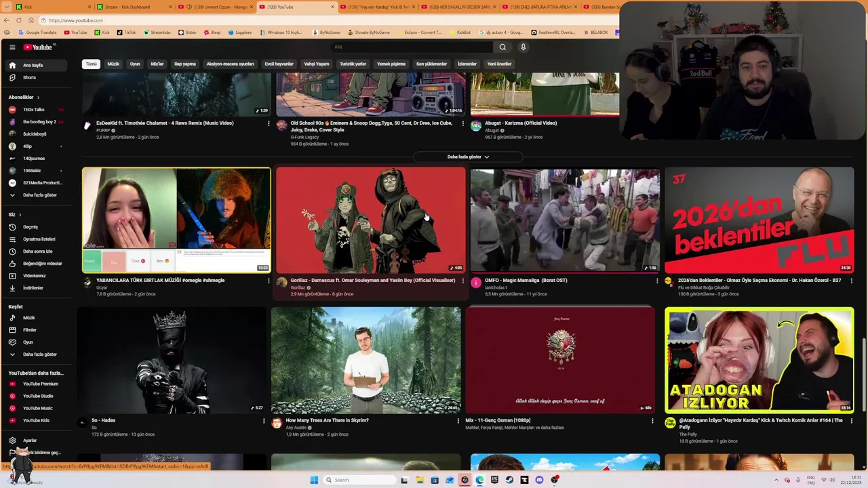
Task: Open TEDx Talks subscription channel
Action: tap(37, 110)
